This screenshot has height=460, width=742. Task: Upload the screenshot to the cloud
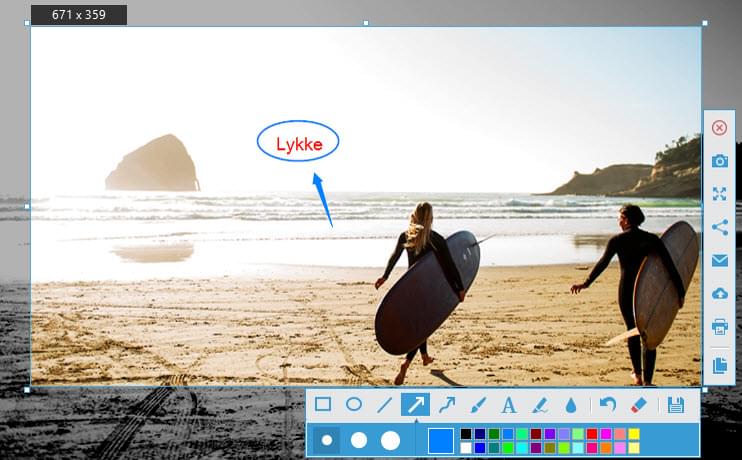point(719,293)
